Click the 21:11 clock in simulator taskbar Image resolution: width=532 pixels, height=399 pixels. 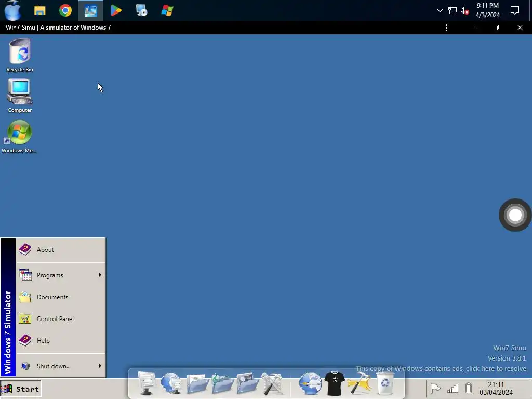496,389
